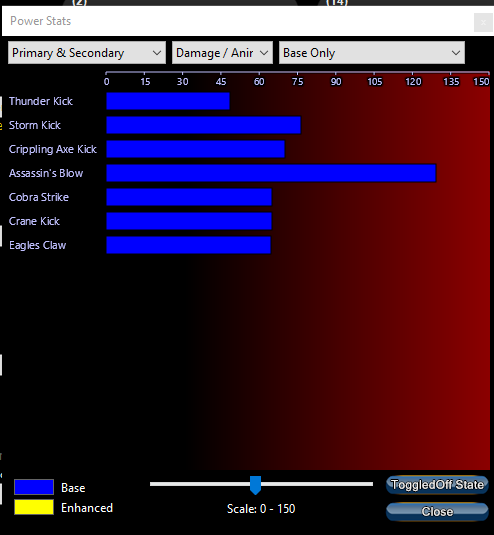The image size is (494, 535).
Task: Click the ToggledOff State button
Action: pos(437,485)
